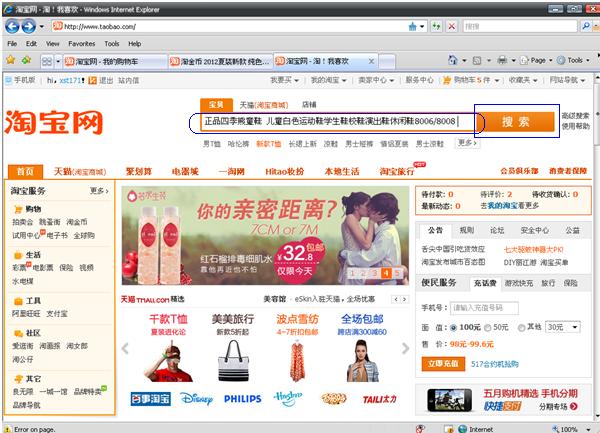Viewport: 600px width, 433px height.
Task: Switch to the 论坛 announcement tab
Action: [x=497, y=230]
